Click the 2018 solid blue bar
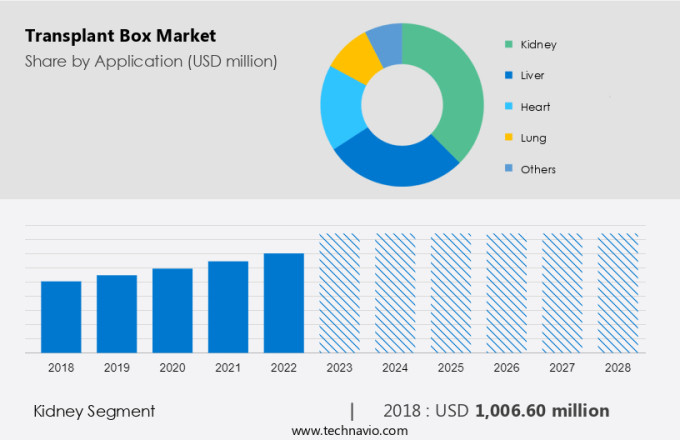 point(61,317)
